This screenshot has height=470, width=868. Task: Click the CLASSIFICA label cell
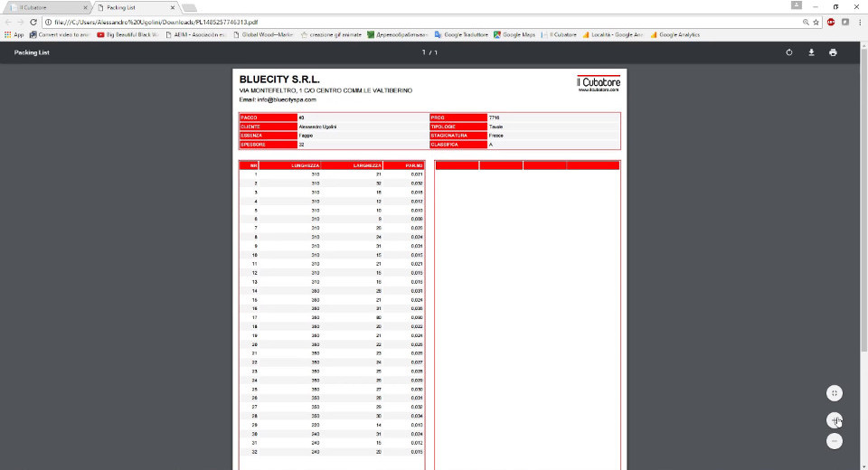coord(458,145)
